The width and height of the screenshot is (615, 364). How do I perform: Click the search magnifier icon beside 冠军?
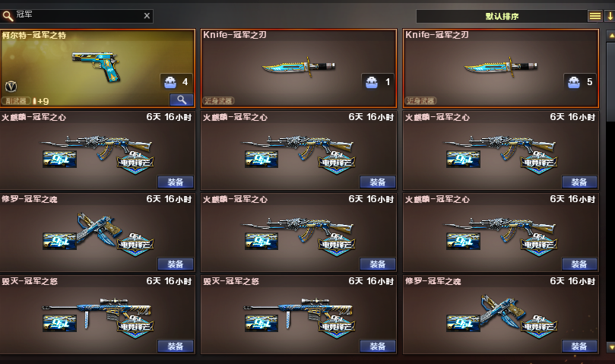(x=8, y=16)
